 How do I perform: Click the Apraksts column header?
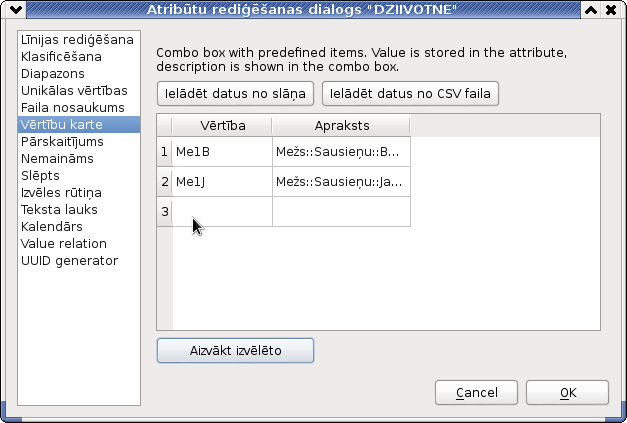pos(341,126)
